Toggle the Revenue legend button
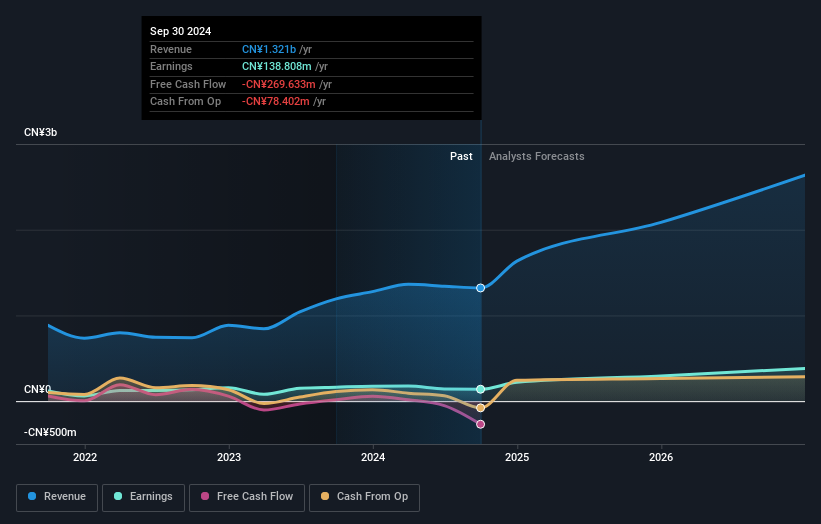Viewport: 821px width, 524px height. 57,497
